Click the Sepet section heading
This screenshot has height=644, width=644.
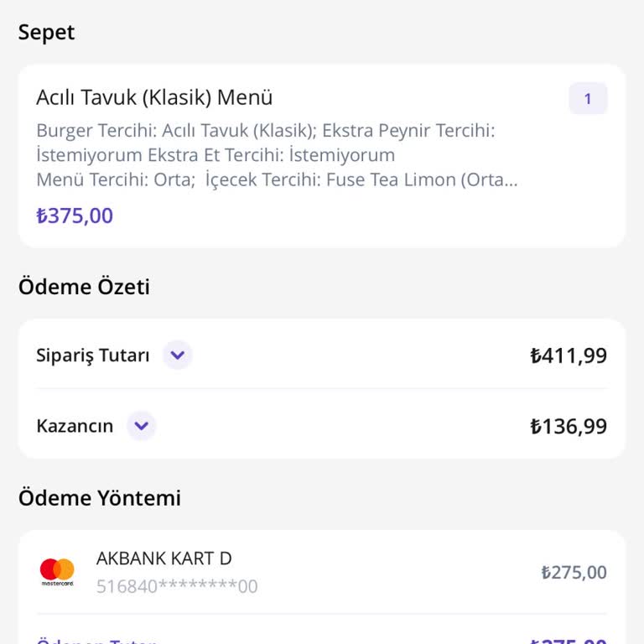coord(46,32)
